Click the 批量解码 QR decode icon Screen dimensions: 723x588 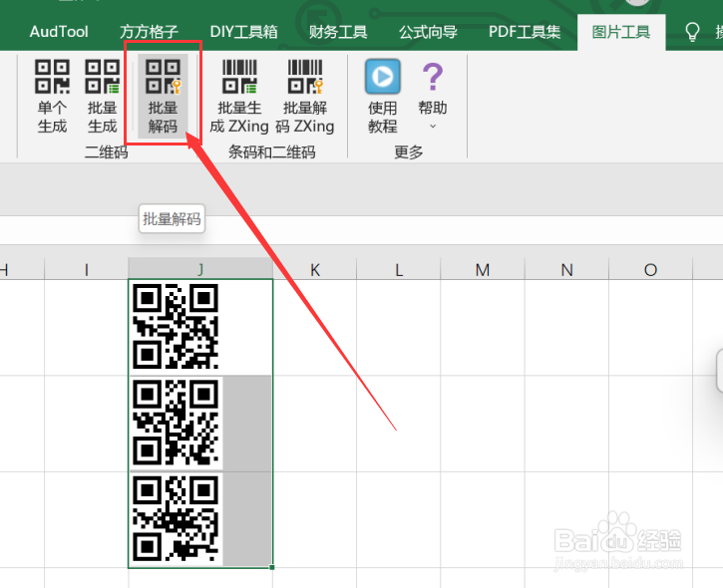(163, 77)
